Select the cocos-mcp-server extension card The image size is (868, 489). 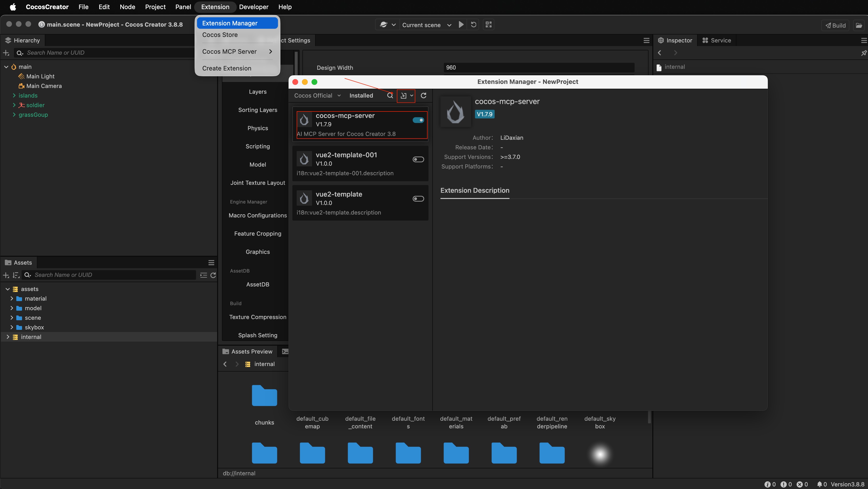coord(360,125)
